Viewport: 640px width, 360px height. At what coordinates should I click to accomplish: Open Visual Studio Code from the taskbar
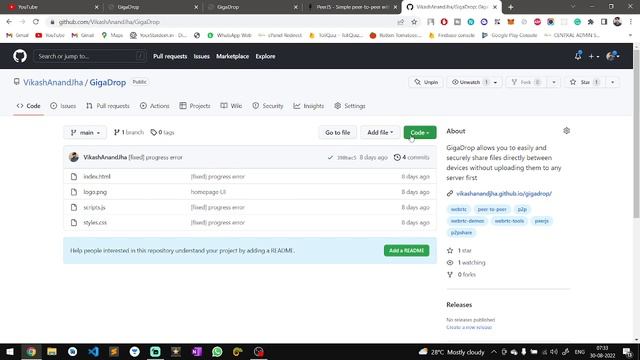pos(93,351)
